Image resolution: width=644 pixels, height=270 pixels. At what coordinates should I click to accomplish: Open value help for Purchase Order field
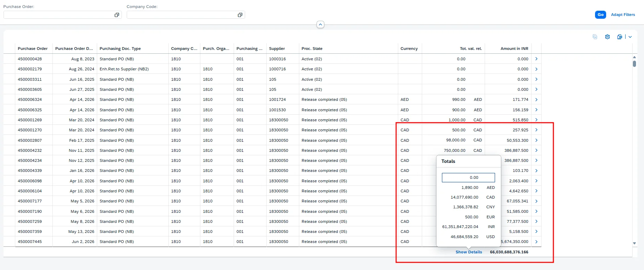click(117, 15)
